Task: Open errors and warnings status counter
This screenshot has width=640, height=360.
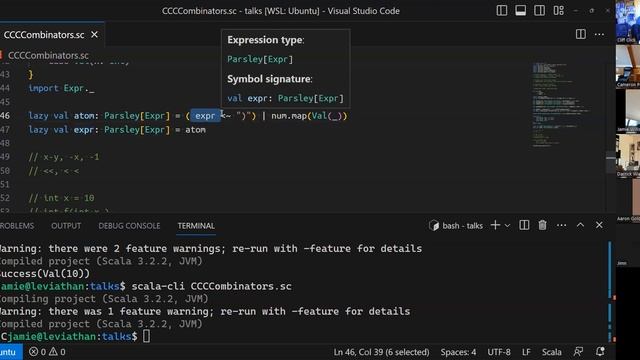Action: [x=47, y=352]
